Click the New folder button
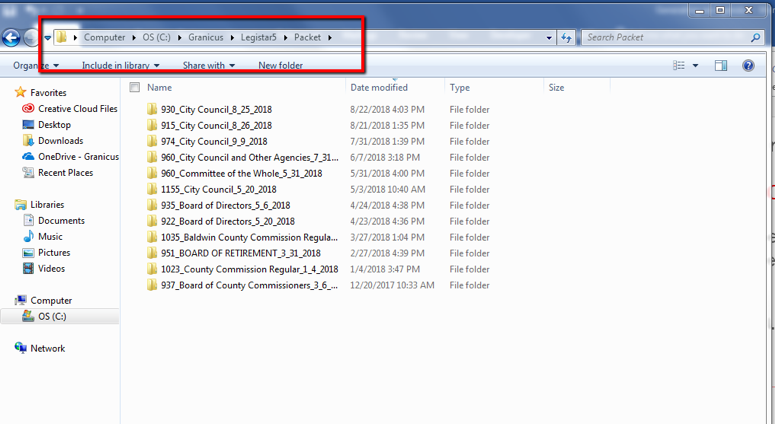The height and width of the screenshot is (424, 775). pos(280,65)
